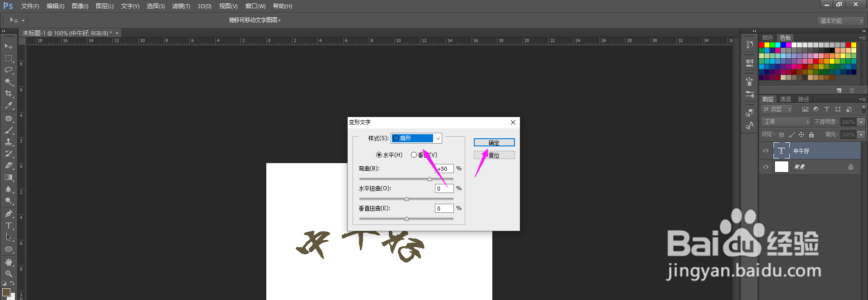Select the Blur tool
The image size is (868, 300).
(9, 189)
